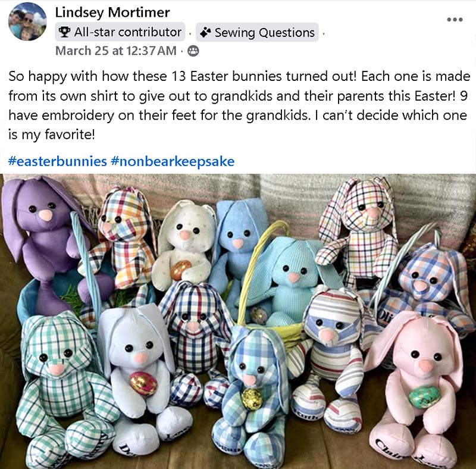Click the group privacy icon beside timestamp
The height and width of the screenshot is (469, 476).
tap(193, 51)
